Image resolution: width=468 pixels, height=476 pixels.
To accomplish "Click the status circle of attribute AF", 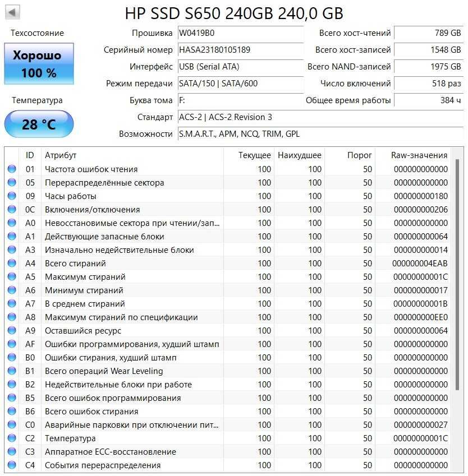I will tap(12, 344).
